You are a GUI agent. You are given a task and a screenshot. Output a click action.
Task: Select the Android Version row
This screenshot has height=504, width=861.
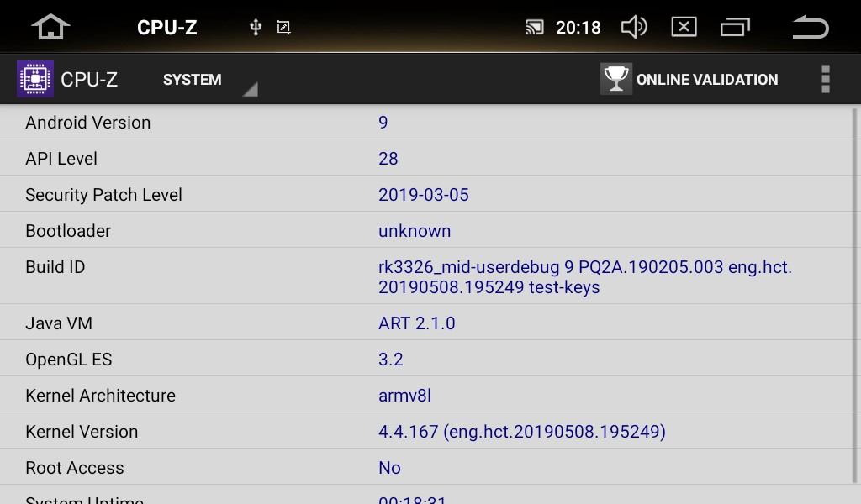point(425,122)
